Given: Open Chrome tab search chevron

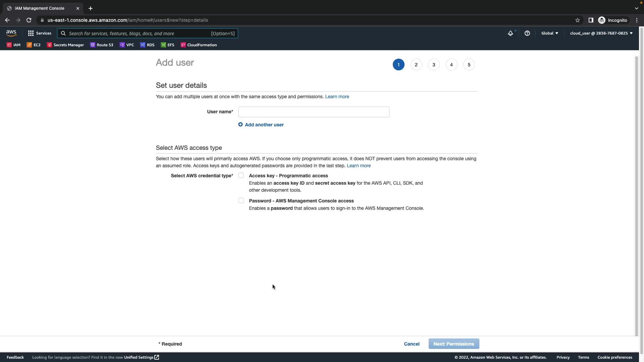Looking at the screenshot, I should 636,8.
